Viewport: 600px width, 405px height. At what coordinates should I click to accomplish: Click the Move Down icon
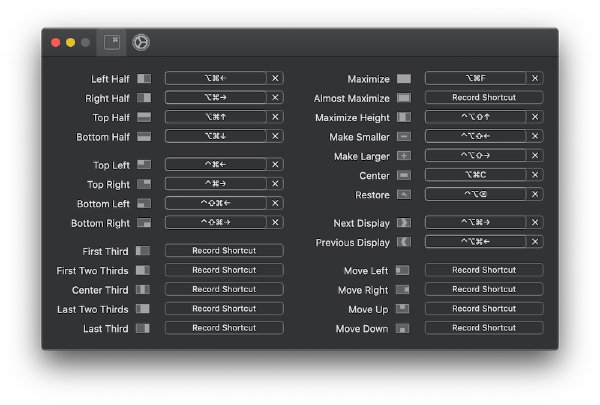(x=403, y=328)
